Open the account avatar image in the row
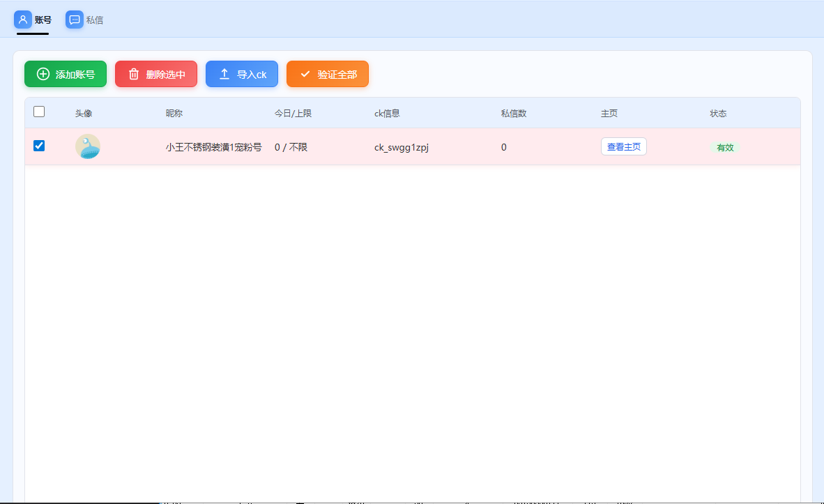824x504 pixels. pos(88,146)
